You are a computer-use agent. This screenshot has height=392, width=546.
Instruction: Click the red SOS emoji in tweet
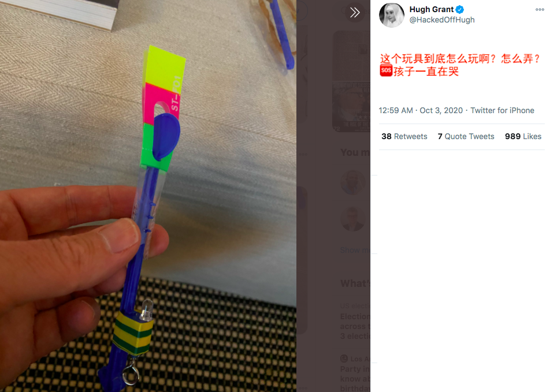[x=386, y=70]
